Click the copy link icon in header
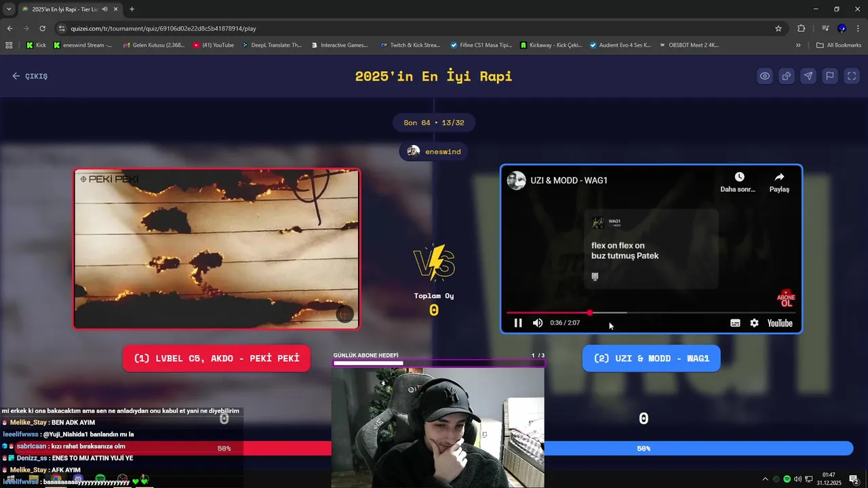868x488 pixels. pos(787,76)
